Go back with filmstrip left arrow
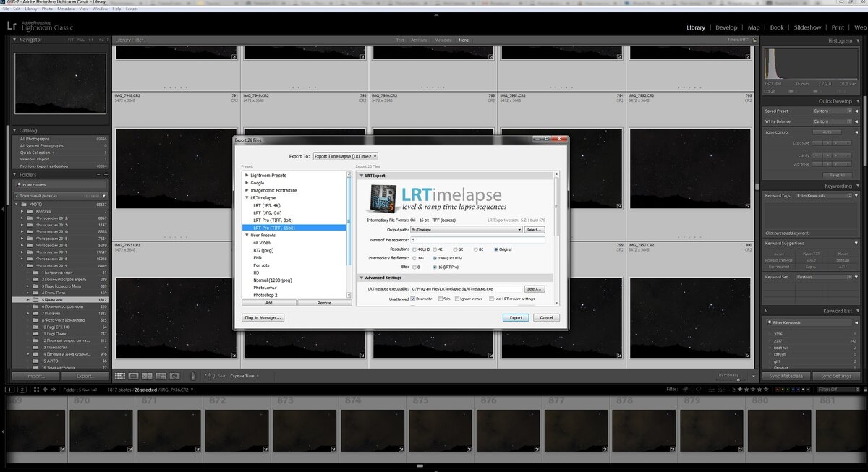Image resolution: width=868 pixels, height=472 pixels. (46, 390)
